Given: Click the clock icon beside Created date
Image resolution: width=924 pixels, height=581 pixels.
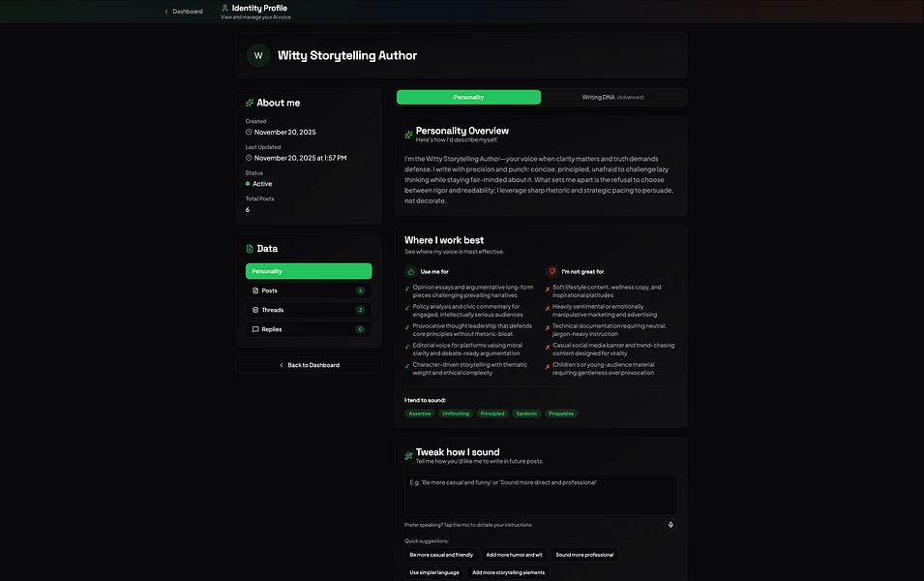Looking at the screenshot, I should coord(249,132).
